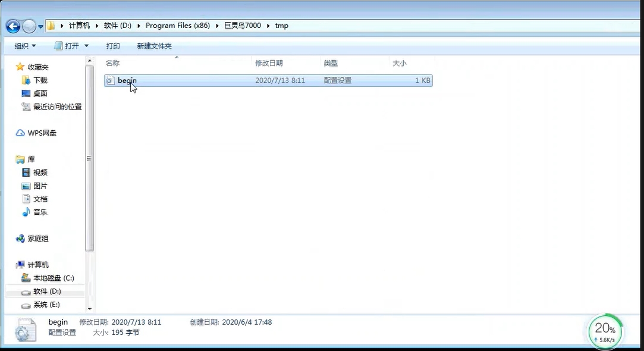This screenshot has height=351, width=644.
Task: Open the Music (音乐) library
Action: click(x=40, y=212)
